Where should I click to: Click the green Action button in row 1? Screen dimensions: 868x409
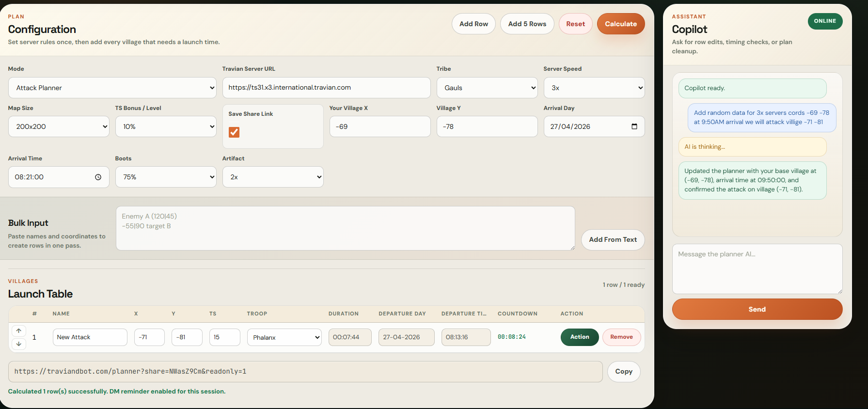click(580, 337)
